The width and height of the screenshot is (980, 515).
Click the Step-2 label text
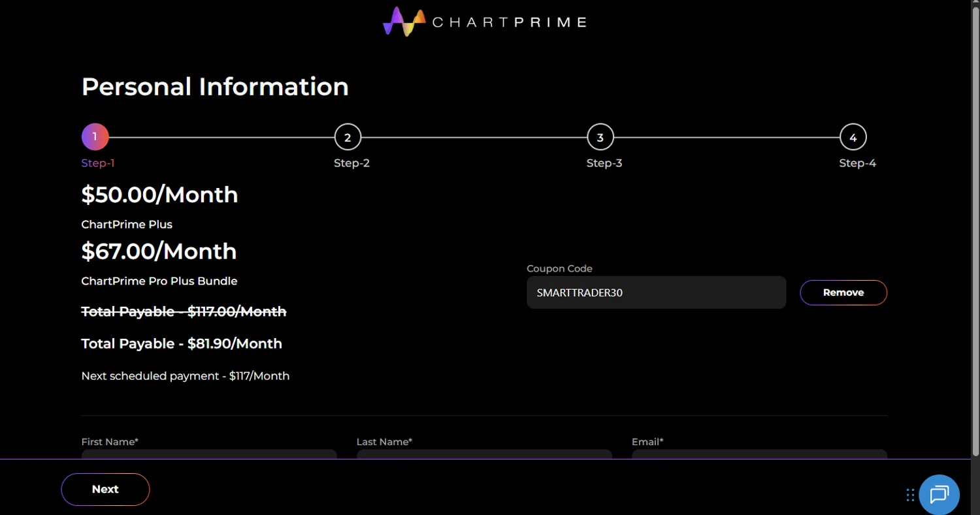[351, 163]
